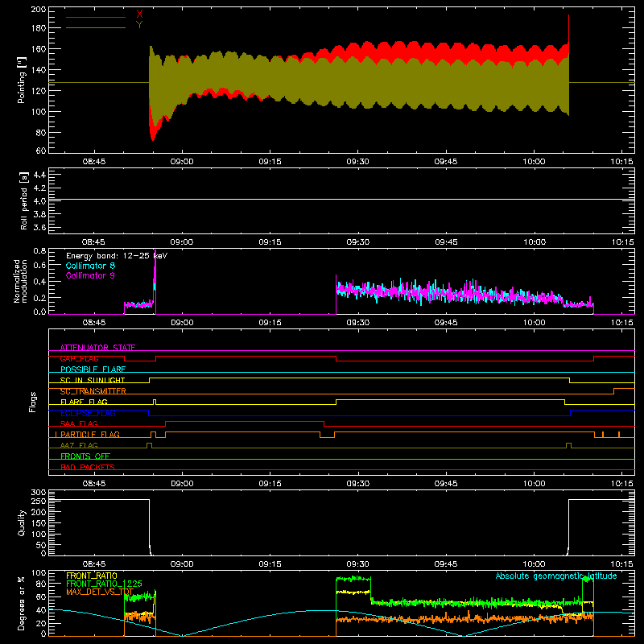Image resolution: width=644 pixels, height=644 pixels.
Task: Click the Quality axis title
Action: 22,522
